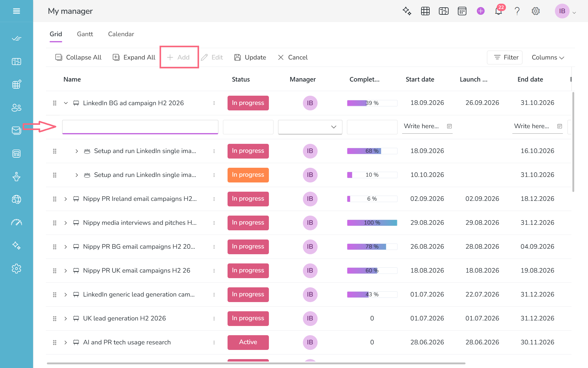Open the globe icon in sidebar
The image size is (588, 368).
click(17, 199)
